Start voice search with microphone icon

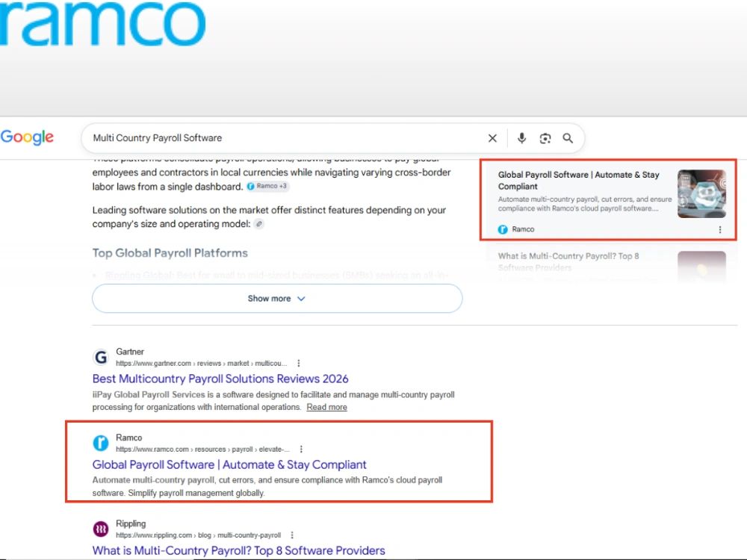pos(521,138)
